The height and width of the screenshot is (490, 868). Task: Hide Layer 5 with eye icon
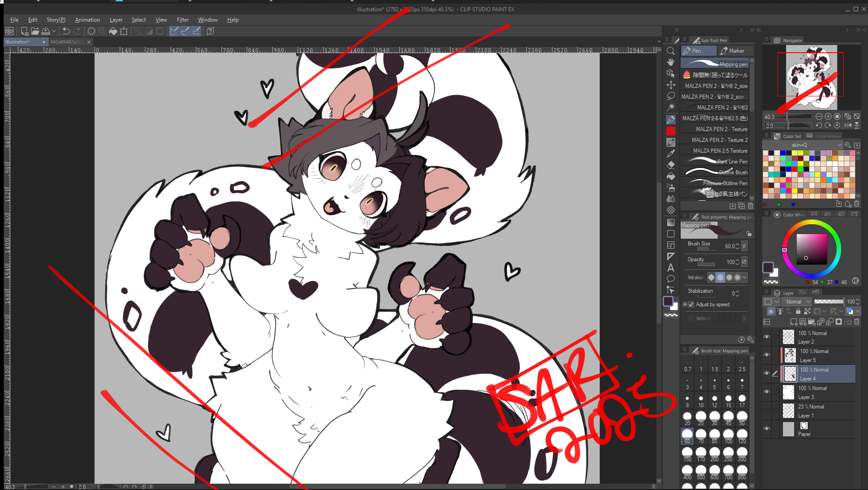coord(767,355)
